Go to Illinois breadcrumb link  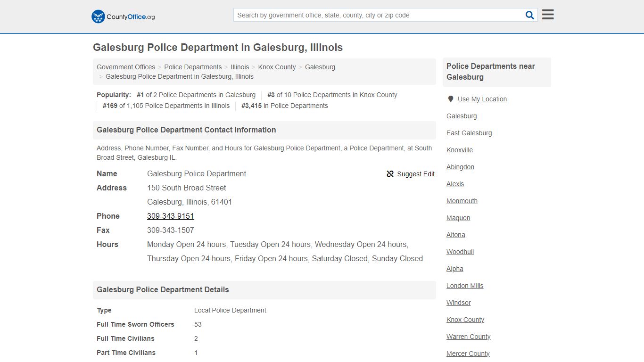point(240,67)
